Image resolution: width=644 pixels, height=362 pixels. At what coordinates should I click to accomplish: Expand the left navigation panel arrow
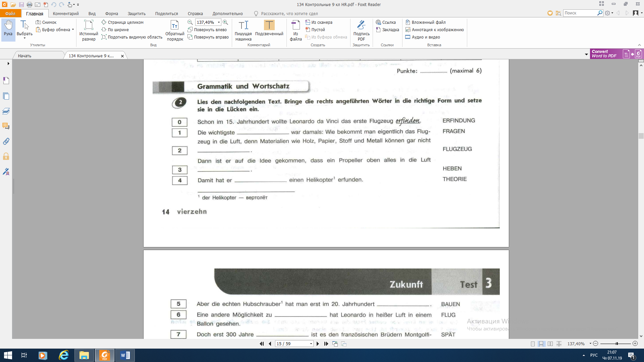8,63
